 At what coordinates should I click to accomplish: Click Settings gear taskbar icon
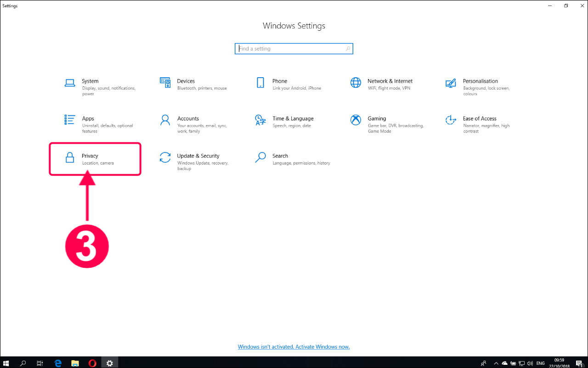[x=110, y=363]
